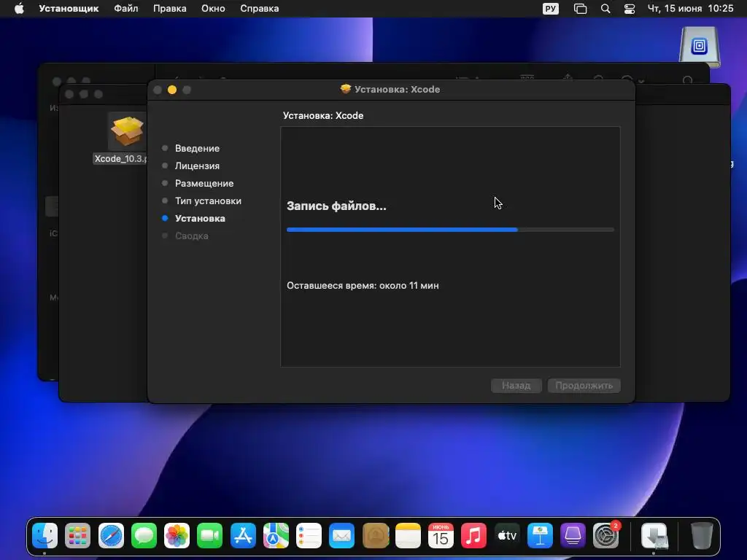Click the remaining time estimate text
The width and height of the screenshot is (747, 560).
tap(363, 286)
